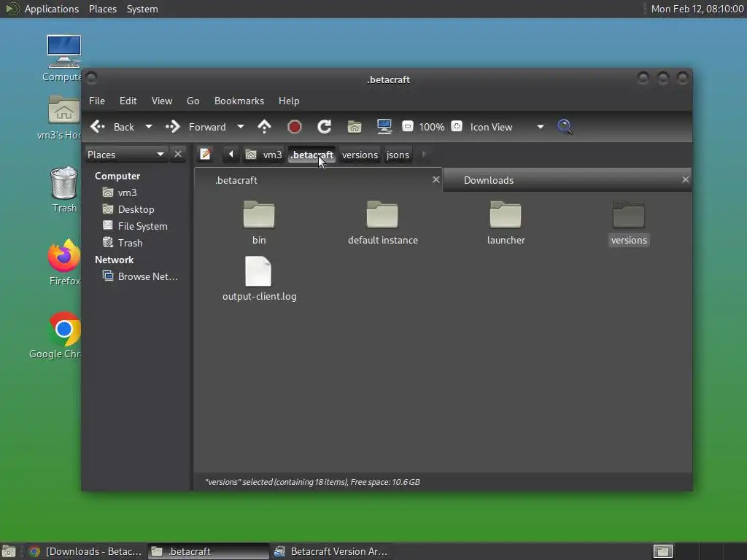
Task: Open the Icon View mode dropdown
Action: click(x=506, y=127)
